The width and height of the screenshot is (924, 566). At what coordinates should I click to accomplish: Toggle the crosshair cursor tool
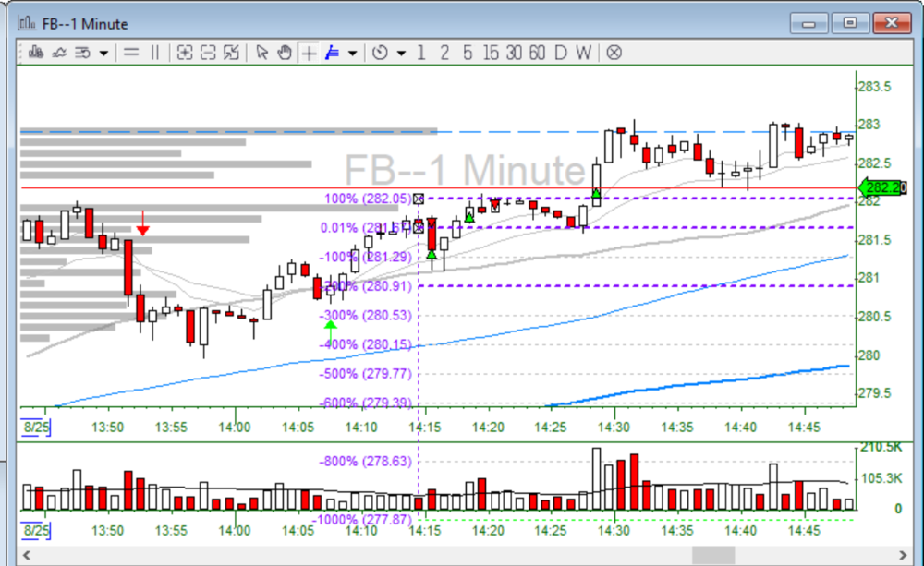click(308, 53)
